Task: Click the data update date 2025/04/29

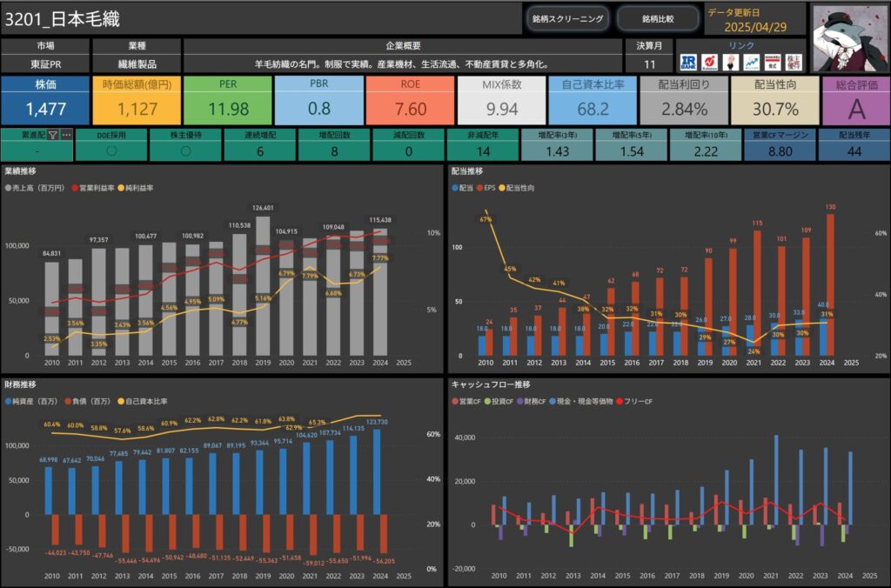Action: click(x=755, y=27)
